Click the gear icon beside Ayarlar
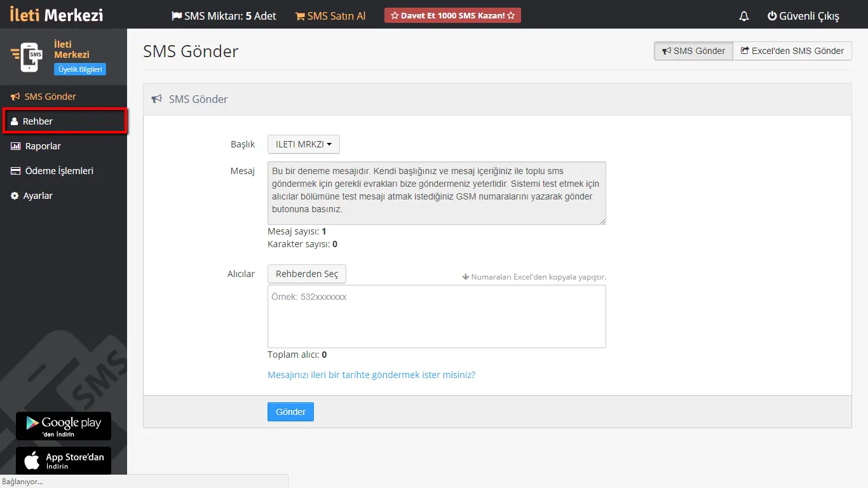The width and height of the screenshot is (868, 488). pos(15,196)
